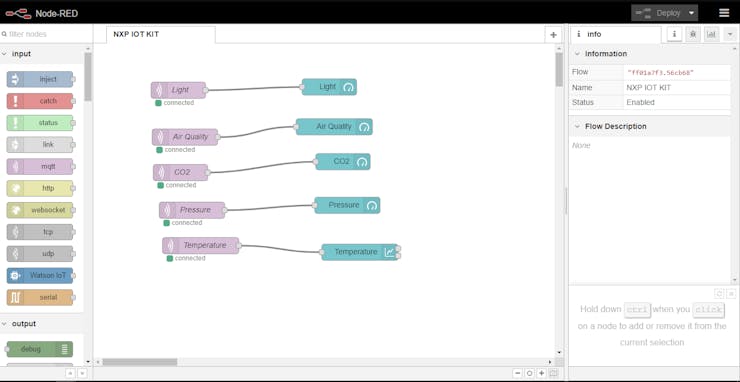Select the CO2 mqtt input node
Viewport: 740px width, 382px height.
(180, 172)
